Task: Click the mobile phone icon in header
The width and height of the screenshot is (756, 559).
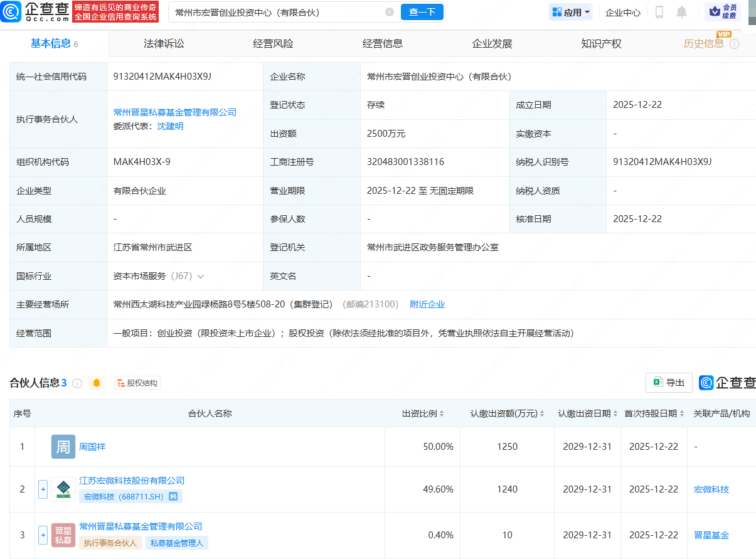Action: (659, 12)
